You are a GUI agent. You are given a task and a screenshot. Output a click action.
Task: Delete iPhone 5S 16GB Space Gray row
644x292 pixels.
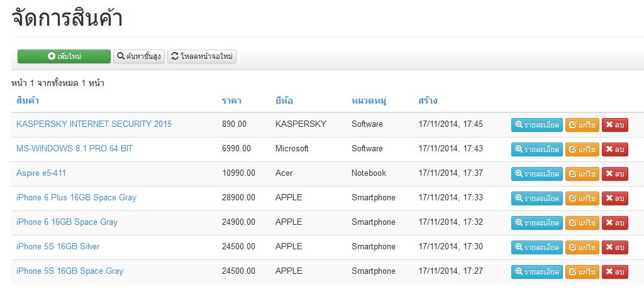[x=615, y=272]
